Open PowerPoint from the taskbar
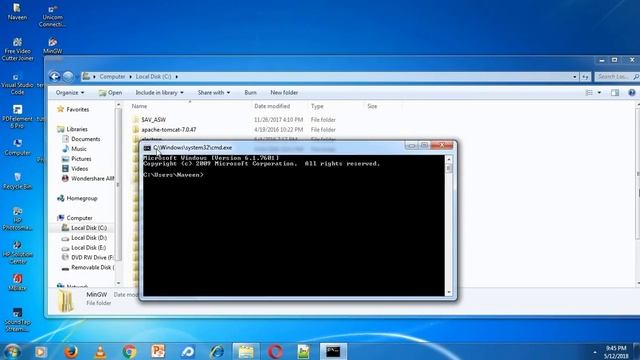 [x=158, y=351]
